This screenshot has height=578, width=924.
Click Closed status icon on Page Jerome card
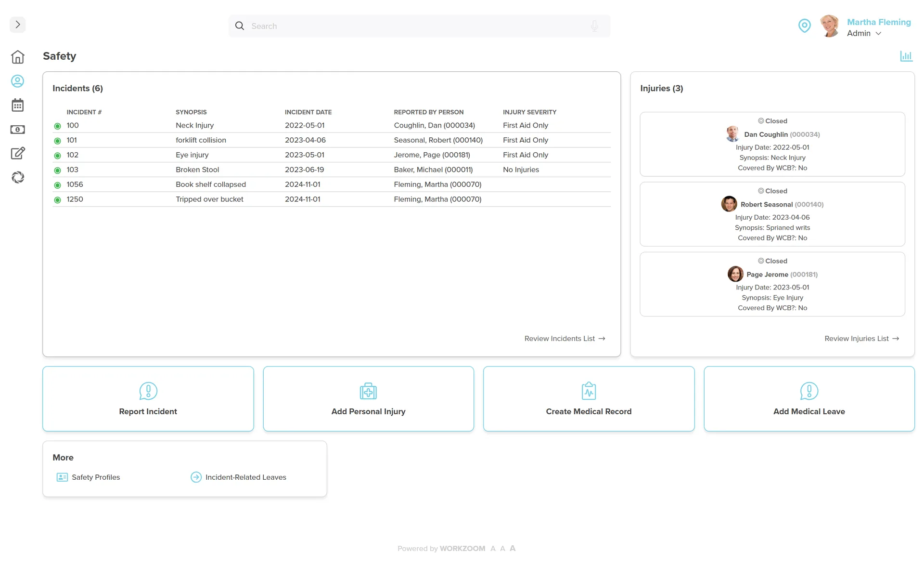(x=761, y=261)
